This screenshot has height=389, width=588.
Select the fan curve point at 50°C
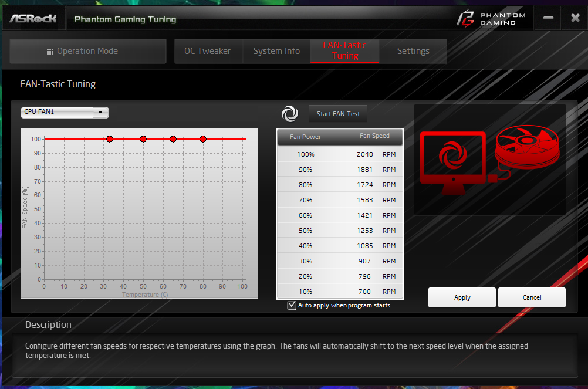coord(143,139)
